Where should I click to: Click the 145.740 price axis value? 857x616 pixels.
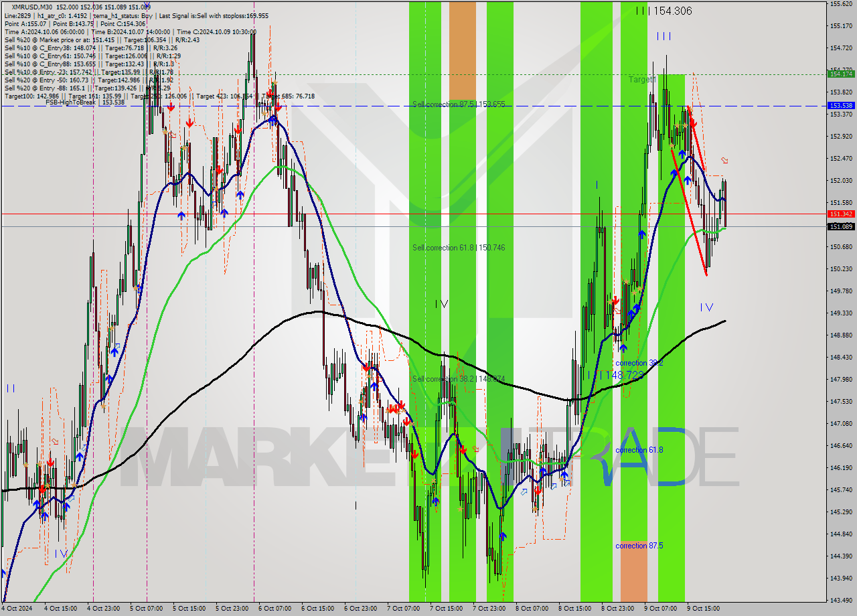coord(841,490)
